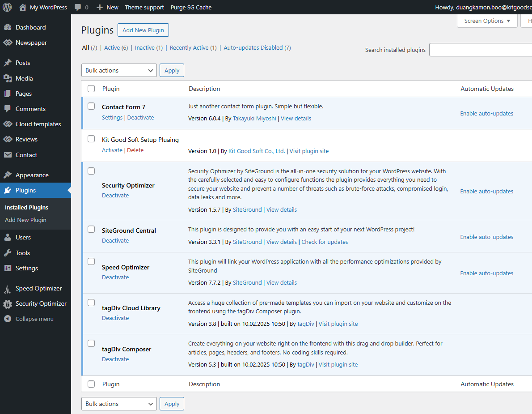The image size is (532, 414).
Task: Filter plugins by Active (6)
Action: [116, 48]
